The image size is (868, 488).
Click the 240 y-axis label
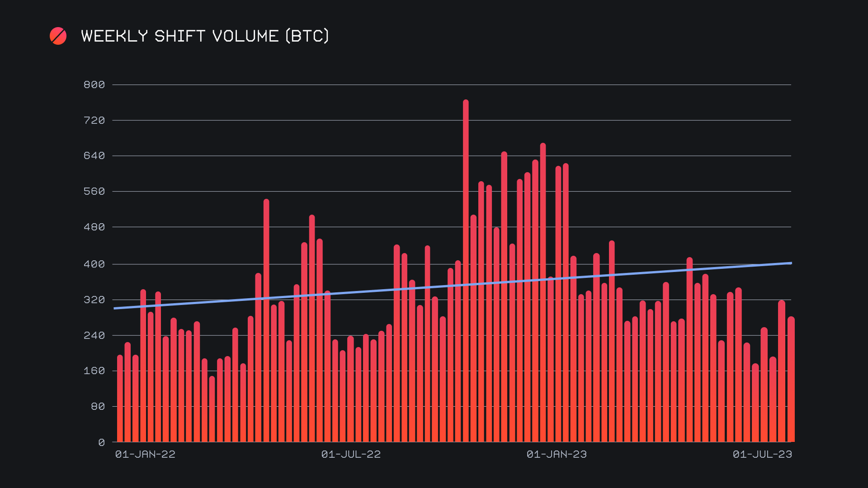(x=94, y=335)
